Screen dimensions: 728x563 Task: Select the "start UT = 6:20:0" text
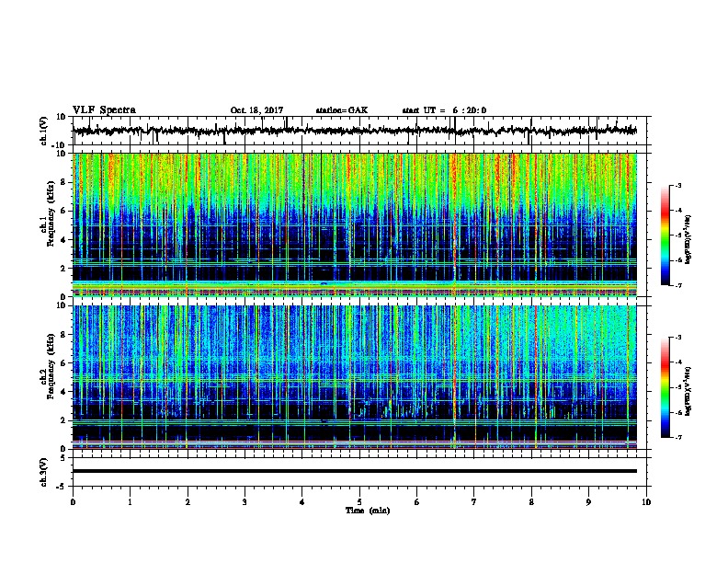(x=444, y=110)
